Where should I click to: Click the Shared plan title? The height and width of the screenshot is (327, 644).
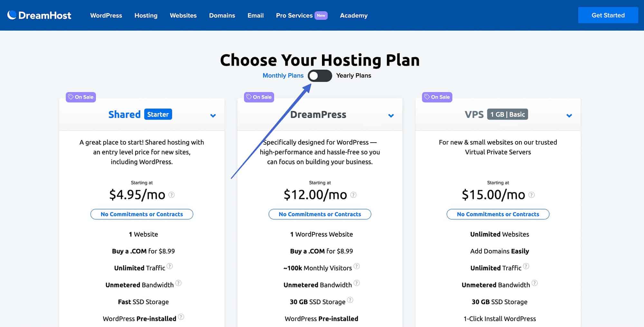click(x=124, y=114)
